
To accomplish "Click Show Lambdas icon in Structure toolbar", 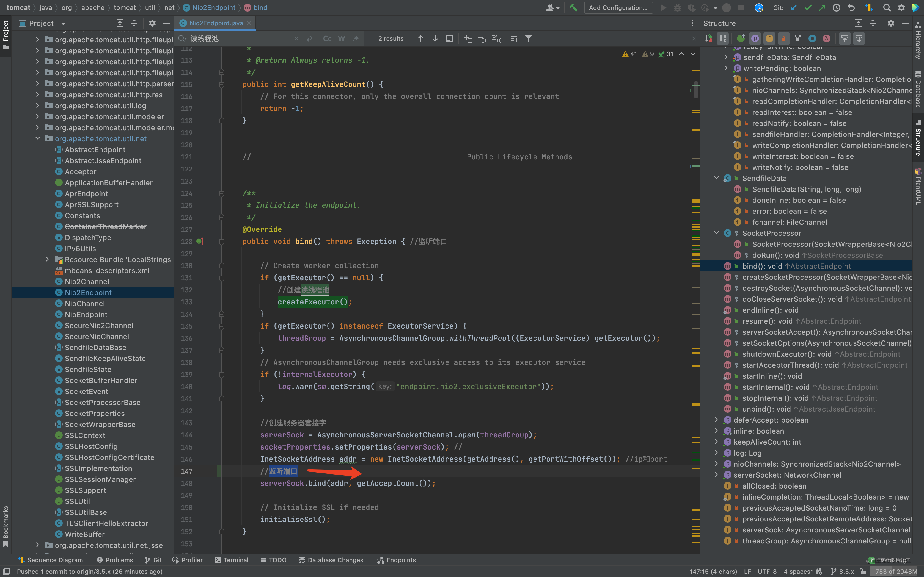I will pyautogui.click(x=826, y=38).
